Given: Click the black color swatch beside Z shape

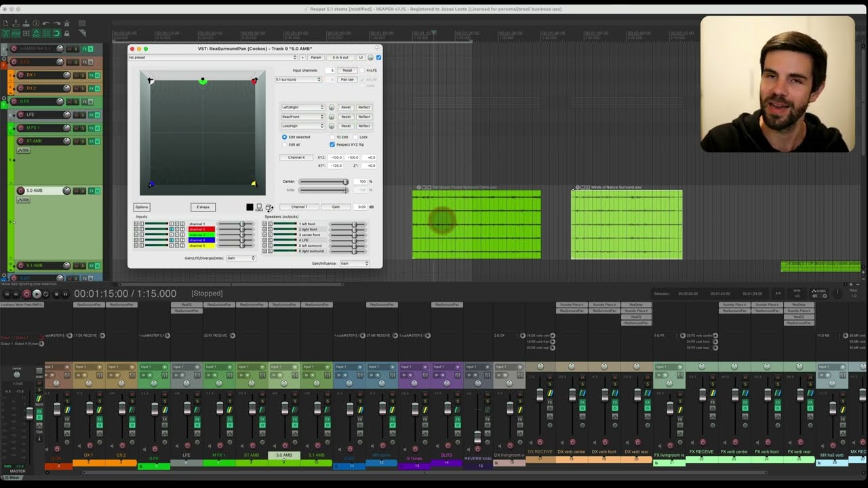Looking at the screenshot, I should click(250, 207).
